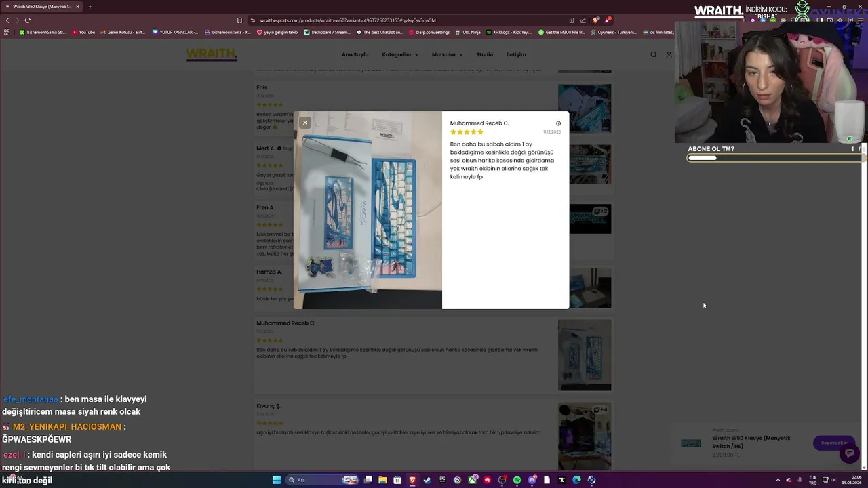The width and height of the screenshot is (868, 488).
Task: Open the apps grid icon in bookmarks bar
Action: point(7,32)
